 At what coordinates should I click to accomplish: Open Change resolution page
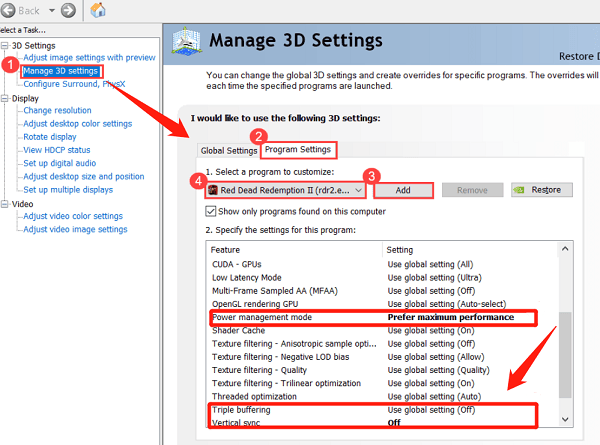pyautogui.click(x=57, y=110)
